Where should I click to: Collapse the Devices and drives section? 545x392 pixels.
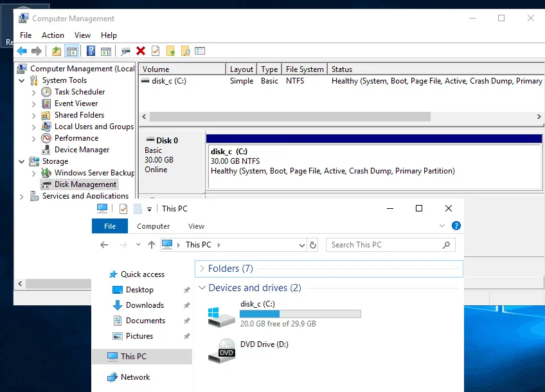click(203, 288)
